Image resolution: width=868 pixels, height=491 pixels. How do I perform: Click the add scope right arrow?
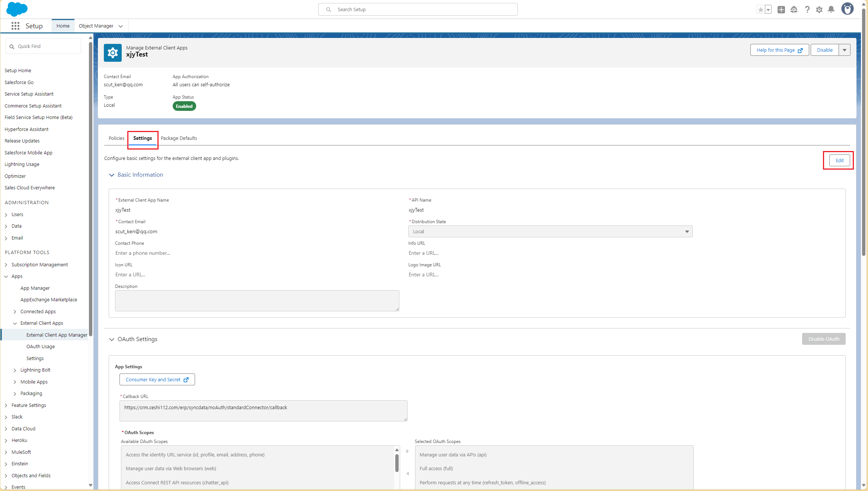[x=408, y=451]
